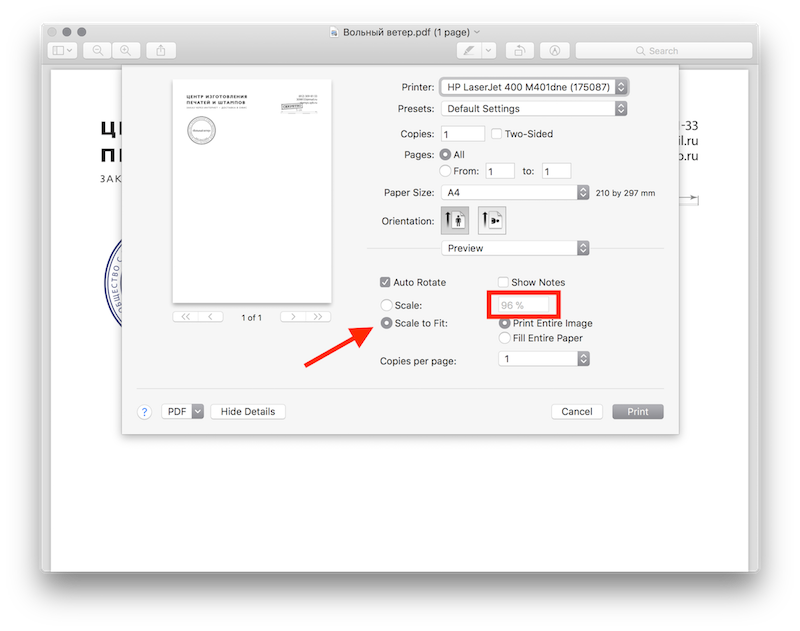Enable the Two-Sided checkbox
Image resolution: width=800 pixels, height=631 pixels.
(497, 134)
